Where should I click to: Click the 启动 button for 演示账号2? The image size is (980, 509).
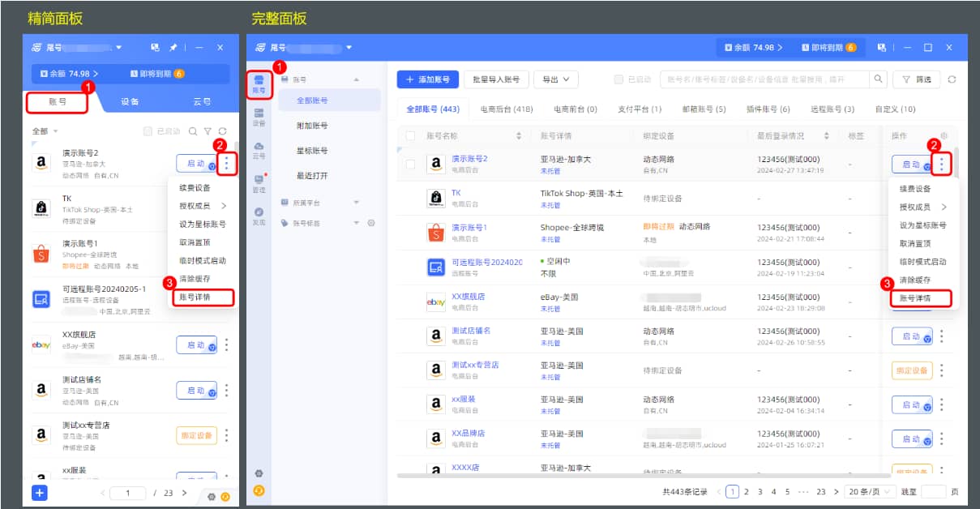tap(909, 164)
